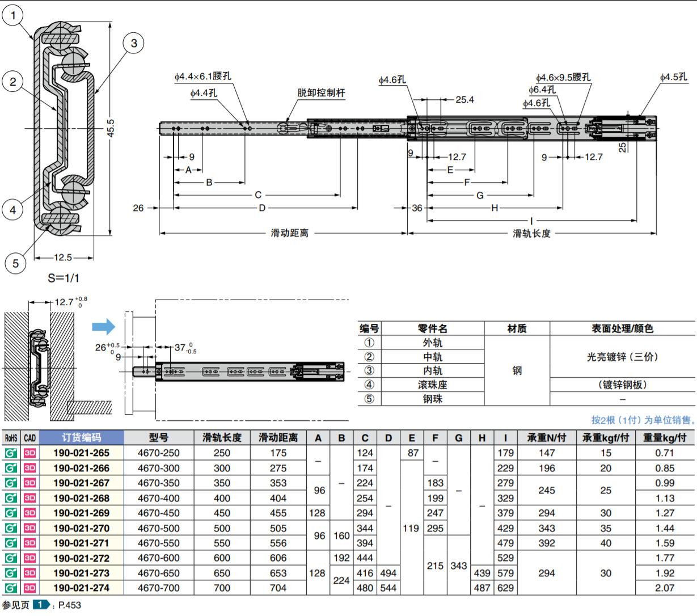Screen dimensions: 697x616
Task: Open the 3D CAD icon for 190-021-273
Action: [29, 573]
